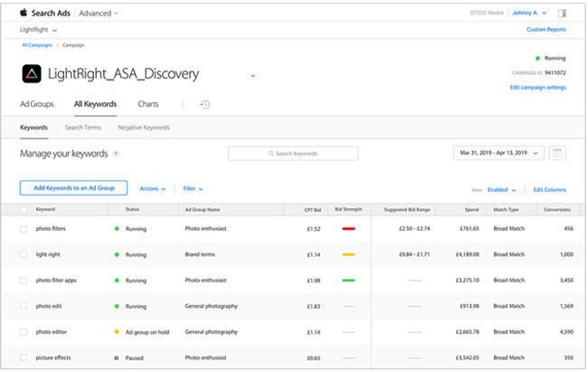Click the Brand terms ad group name
588x372 pixels.
coord(200,254)
